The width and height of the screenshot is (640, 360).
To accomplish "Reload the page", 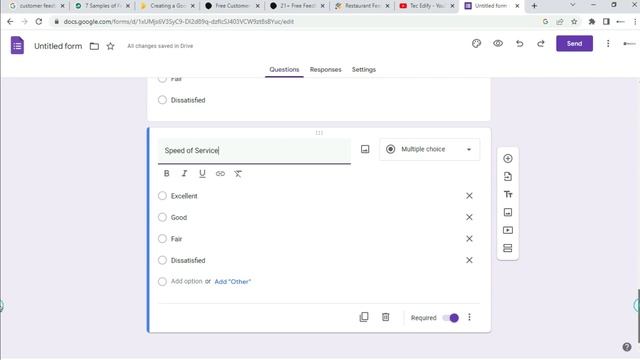I will [39, 22].
